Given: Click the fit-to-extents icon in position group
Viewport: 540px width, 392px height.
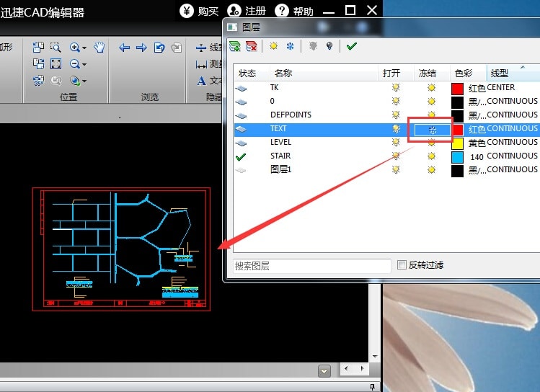Looking at the screenshot, I should coord(55,63).
